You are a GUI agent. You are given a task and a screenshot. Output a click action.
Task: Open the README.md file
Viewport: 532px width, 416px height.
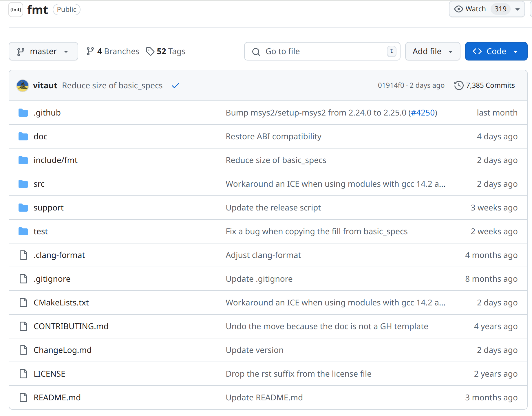(57, 398)
